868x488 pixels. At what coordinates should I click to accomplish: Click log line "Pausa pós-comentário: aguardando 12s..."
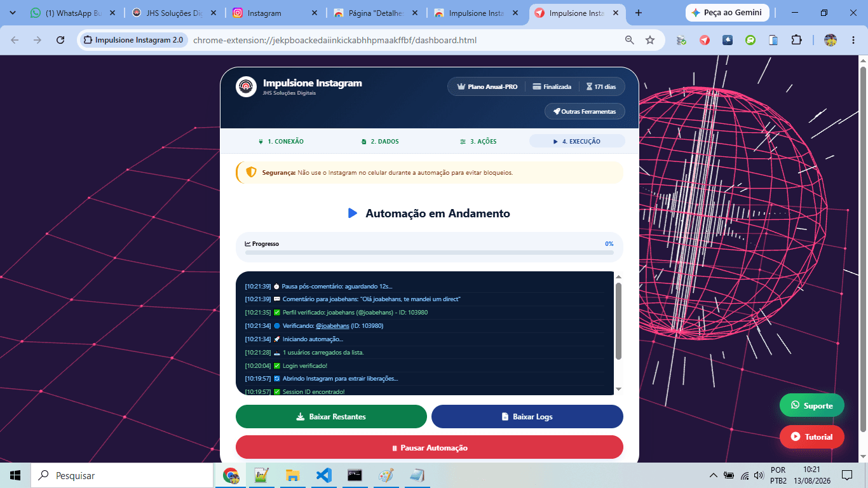[425, 287]
